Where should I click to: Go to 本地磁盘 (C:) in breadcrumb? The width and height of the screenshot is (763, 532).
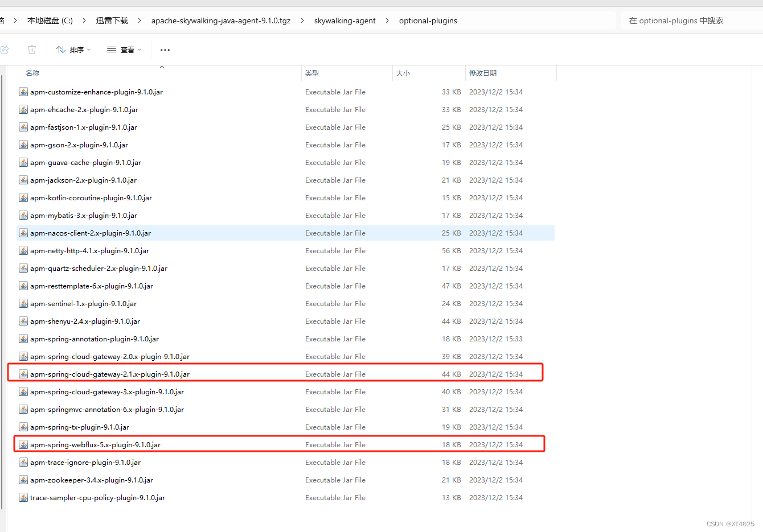(x=50, y=20)
